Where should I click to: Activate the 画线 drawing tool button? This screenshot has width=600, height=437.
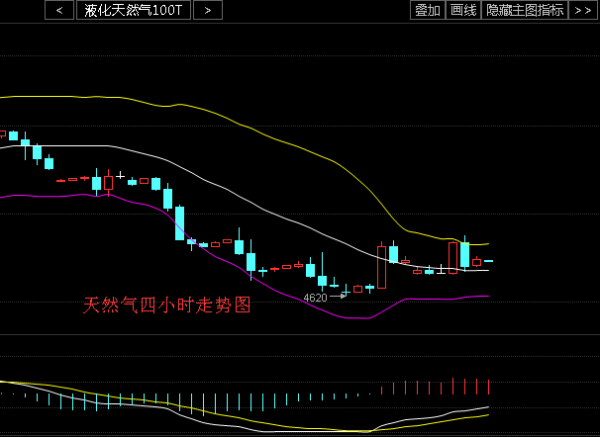463,10
